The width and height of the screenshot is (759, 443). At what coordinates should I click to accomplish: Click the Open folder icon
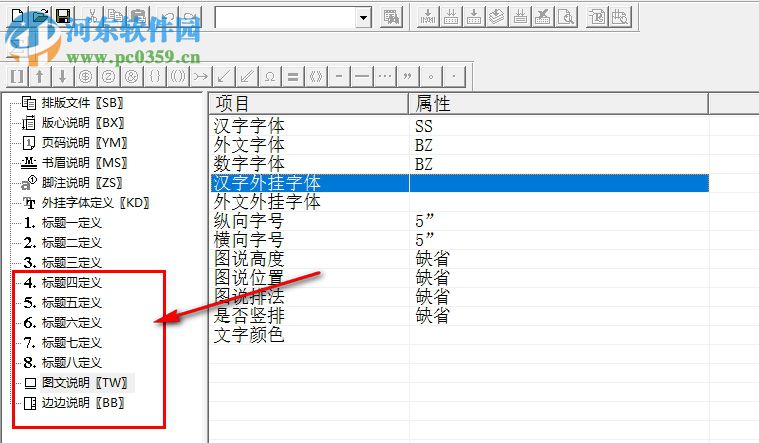pos(40,16)
